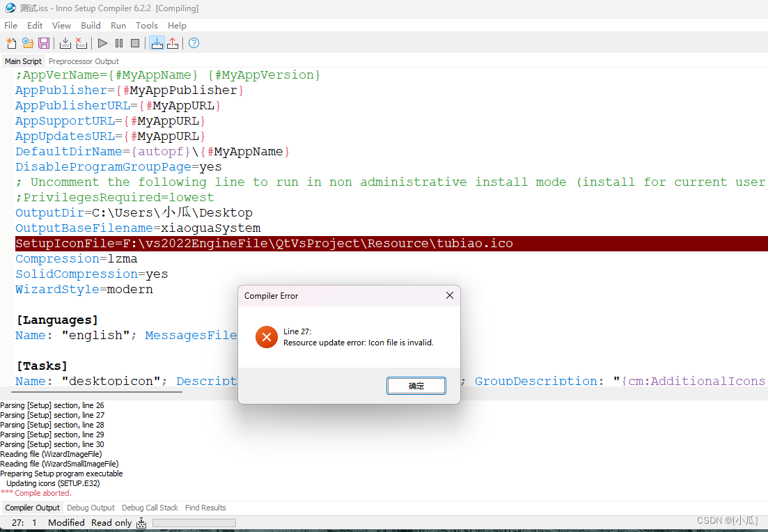The height and width of the screenshot is (532, 768).
Task: Click the [Languages] section header
Action: [57, 320]
